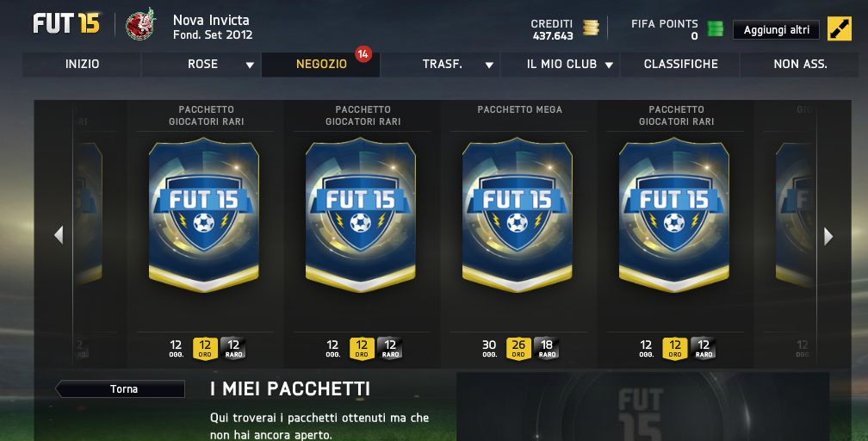The height and width of the screenshot is (441, 868).
Task: Click the Pacchetto Mega gold count badge
Action: pos(518,349)
